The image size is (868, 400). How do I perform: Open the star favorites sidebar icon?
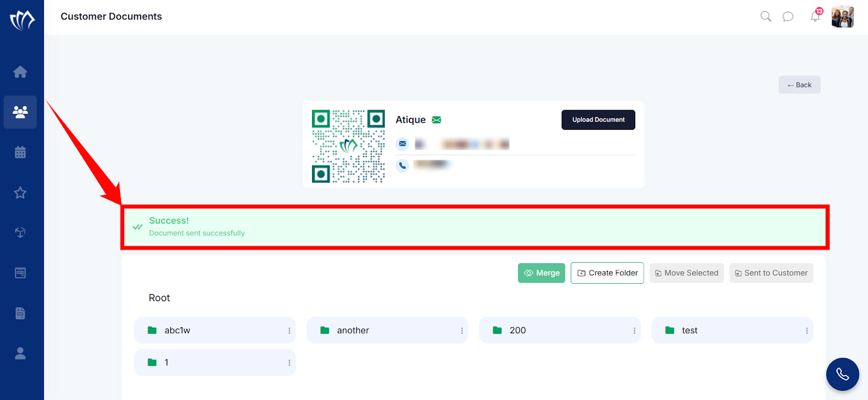pyautogui.click(x=20, y=193)
